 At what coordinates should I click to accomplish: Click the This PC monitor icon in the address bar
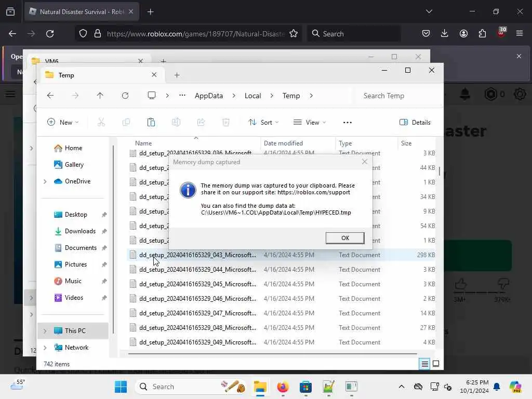(152, 96)
